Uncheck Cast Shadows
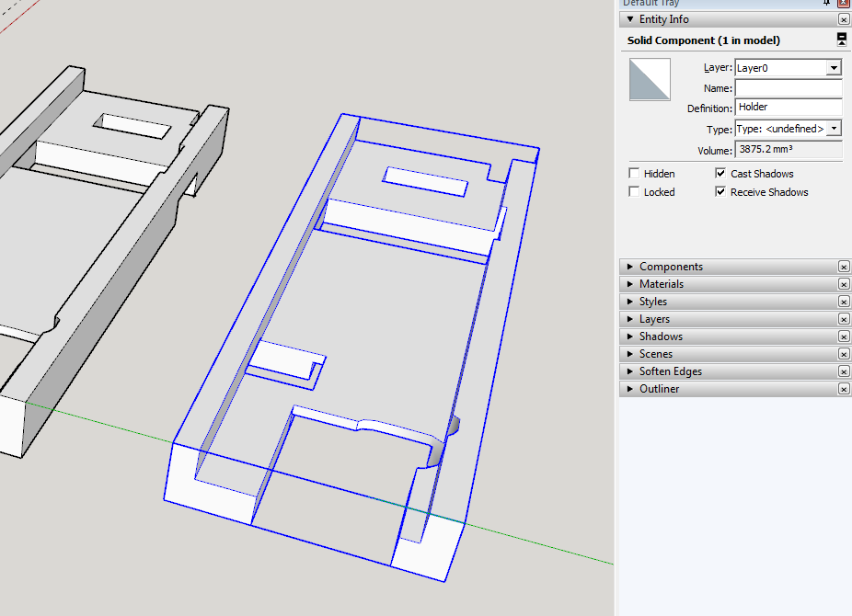 (721, 173)
